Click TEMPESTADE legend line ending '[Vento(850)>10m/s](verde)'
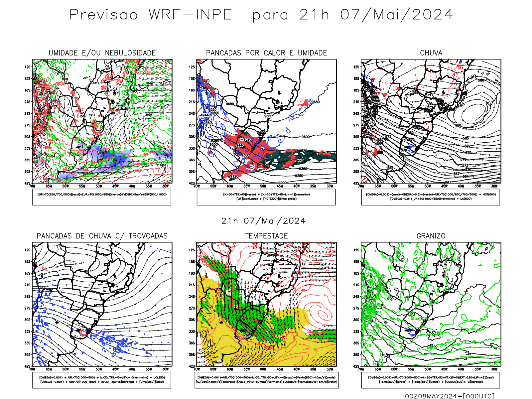The image size is (532, 399). pyautogui.click(x=266, y=377)
